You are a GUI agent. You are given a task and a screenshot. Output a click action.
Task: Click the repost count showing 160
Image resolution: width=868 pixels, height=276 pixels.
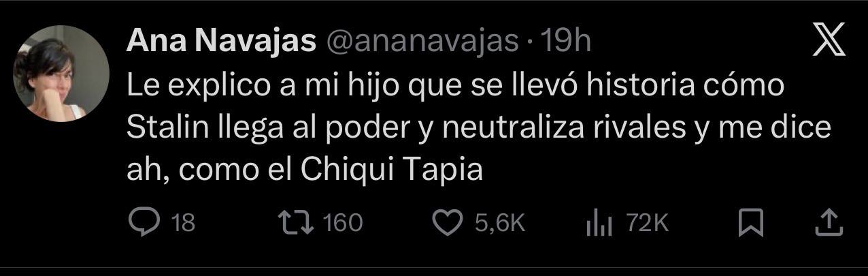[x=342, y=223]
